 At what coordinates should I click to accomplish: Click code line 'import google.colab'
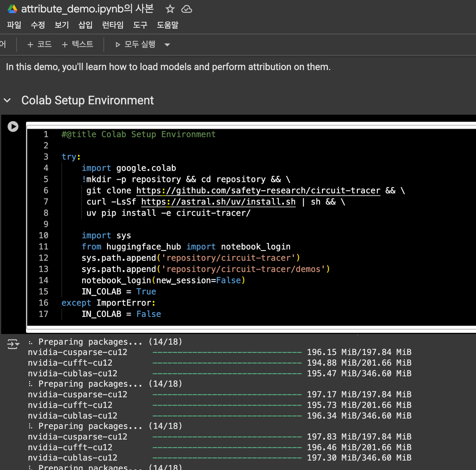click(129, 168)
